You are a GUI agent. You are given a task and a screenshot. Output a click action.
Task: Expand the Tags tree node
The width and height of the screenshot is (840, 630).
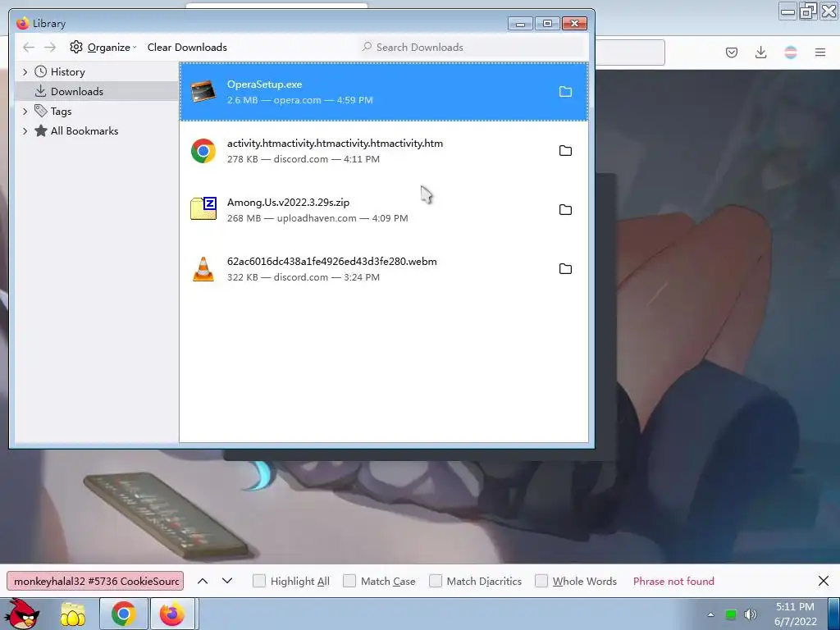(x=25, y=112)
